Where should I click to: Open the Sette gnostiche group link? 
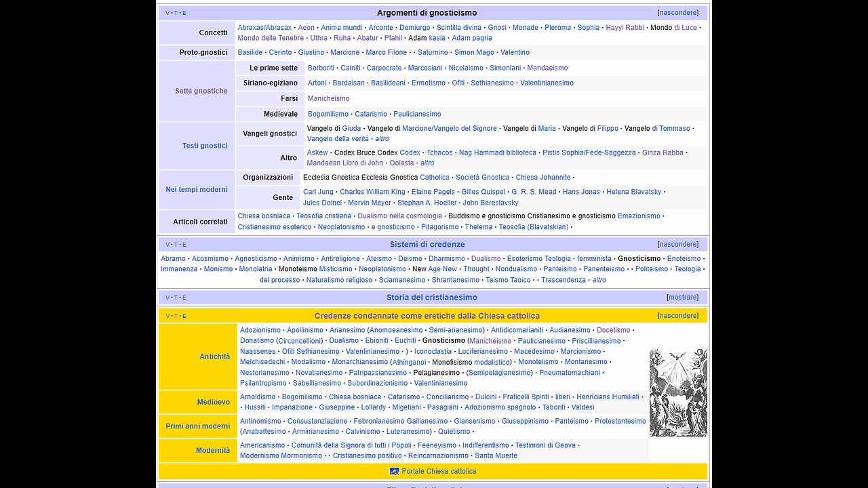[201, 91]
